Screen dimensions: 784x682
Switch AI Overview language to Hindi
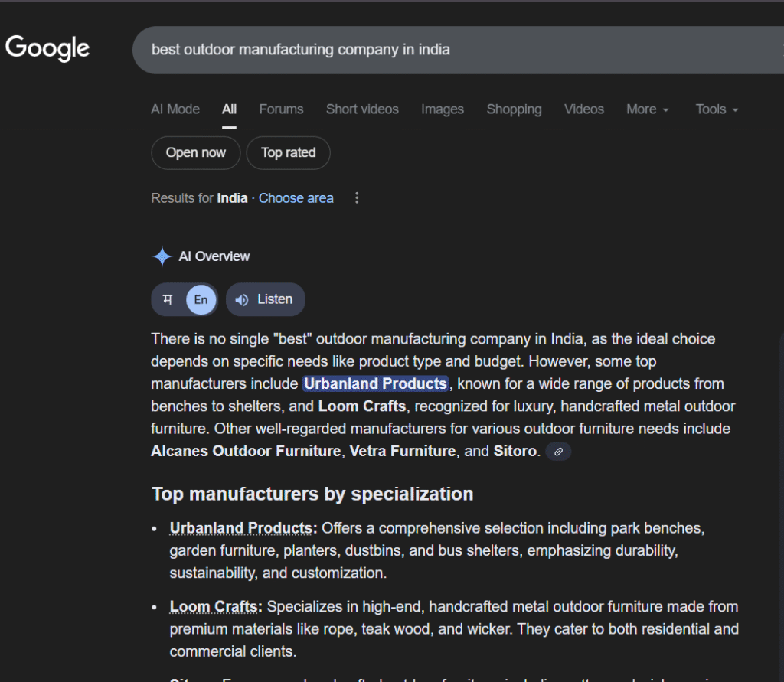pos(168,299)
